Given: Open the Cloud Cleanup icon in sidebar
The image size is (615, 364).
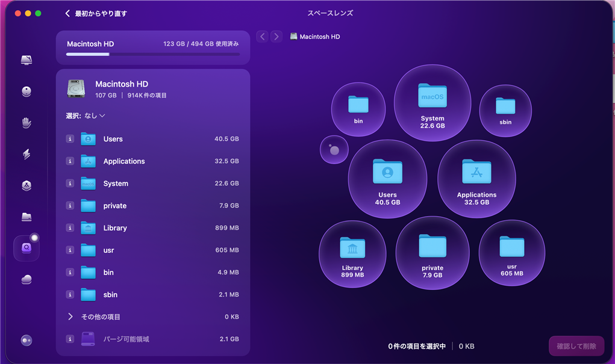Looking at the screenshot, I should pos(27,279).
